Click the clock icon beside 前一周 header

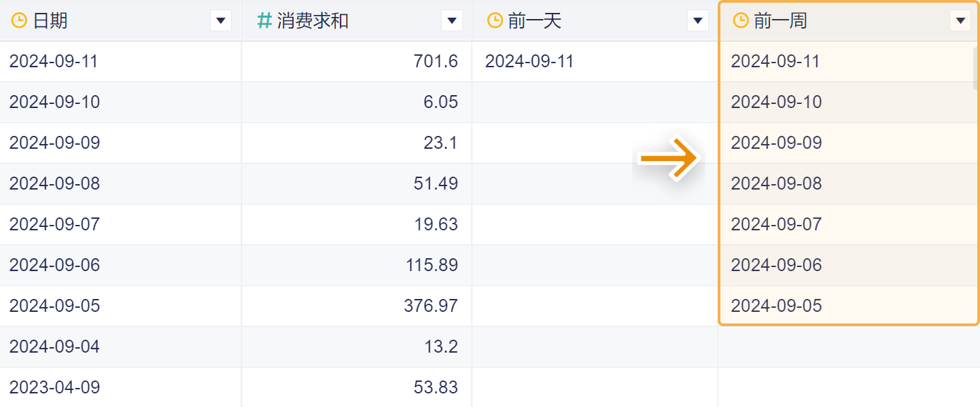pos(741,21)
